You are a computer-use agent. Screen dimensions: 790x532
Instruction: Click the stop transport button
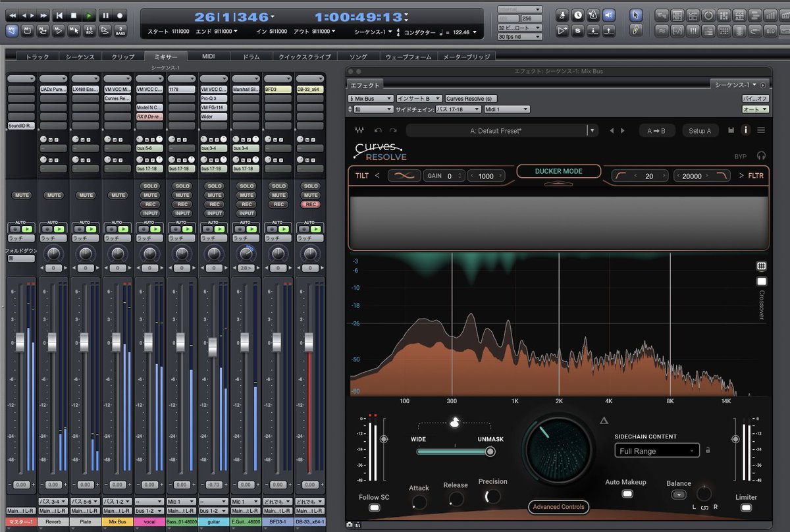[74, 15]
